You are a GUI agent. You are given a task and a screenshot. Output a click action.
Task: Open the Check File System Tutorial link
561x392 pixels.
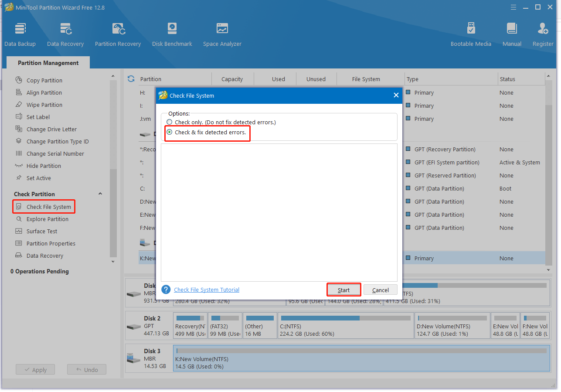click(x=206, y=290)
